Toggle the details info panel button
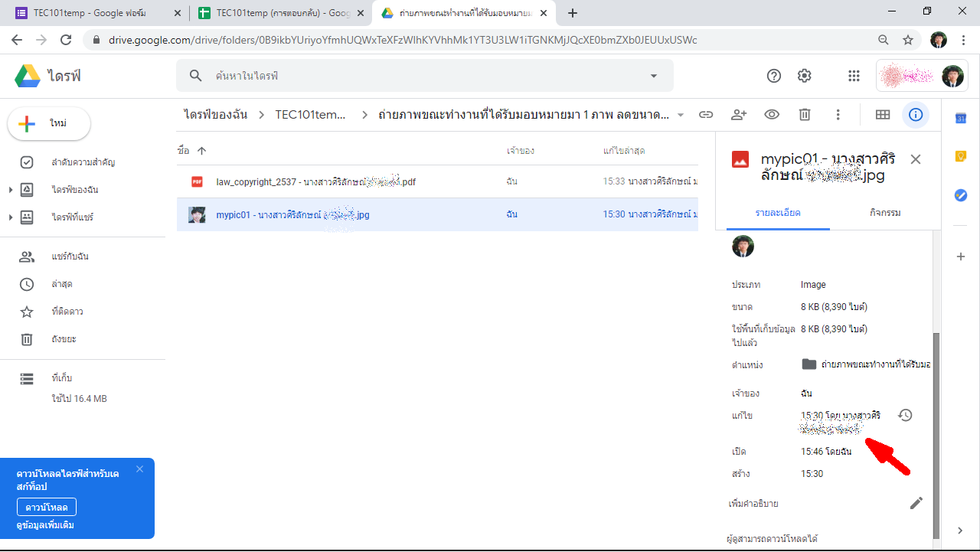 pos(916,115)
